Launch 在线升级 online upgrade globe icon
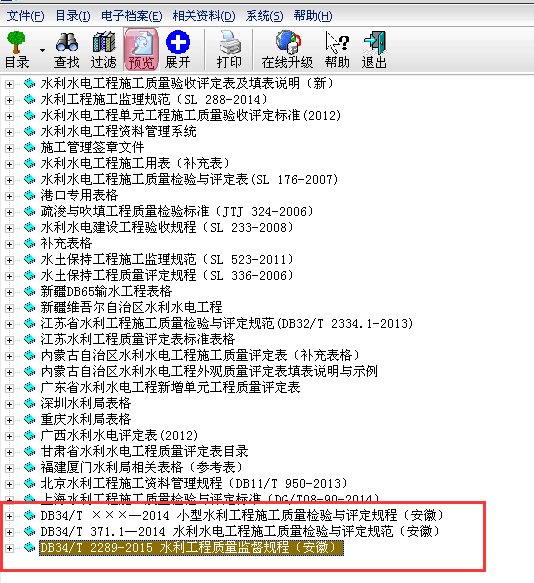This screenshot has height=583, width=534. pos(287,50)
